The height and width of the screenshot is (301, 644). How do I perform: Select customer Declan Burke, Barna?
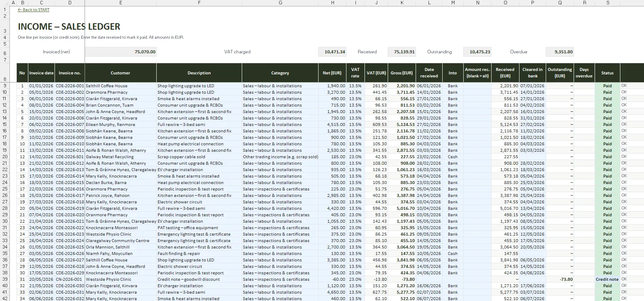click(x=121, y=183)
